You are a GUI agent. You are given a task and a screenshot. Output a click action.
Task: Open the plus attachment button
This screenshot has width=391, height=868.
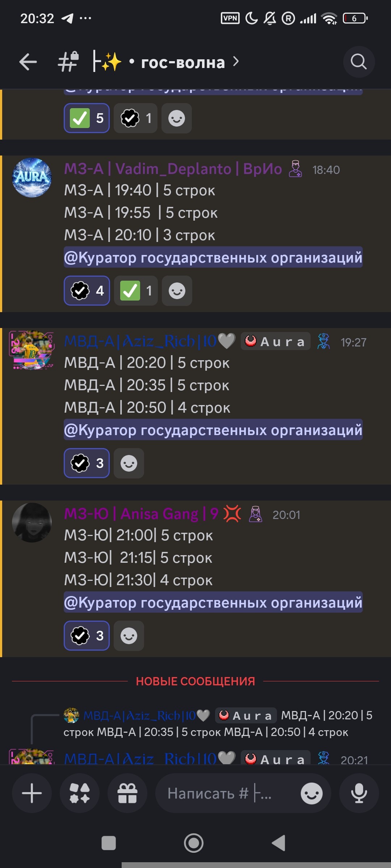(32, 793)
